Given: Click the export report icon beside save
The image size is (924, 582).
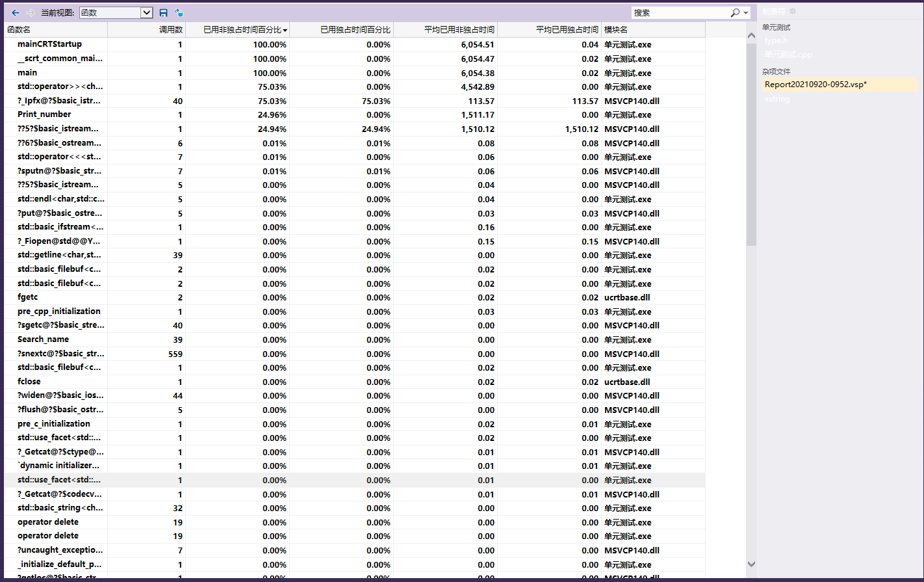Looking at the screenshot, I should (x=179, y=12).
